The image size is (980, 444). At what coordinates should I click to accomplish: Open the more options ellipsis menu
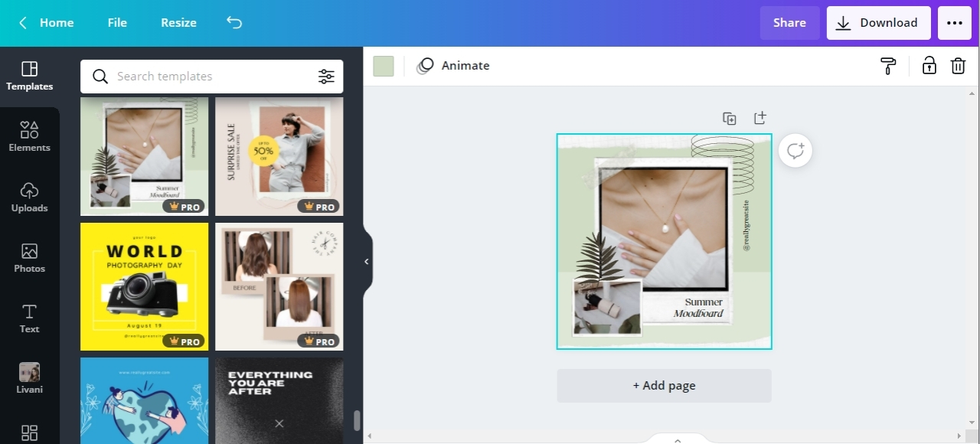[x=955, y=23]
